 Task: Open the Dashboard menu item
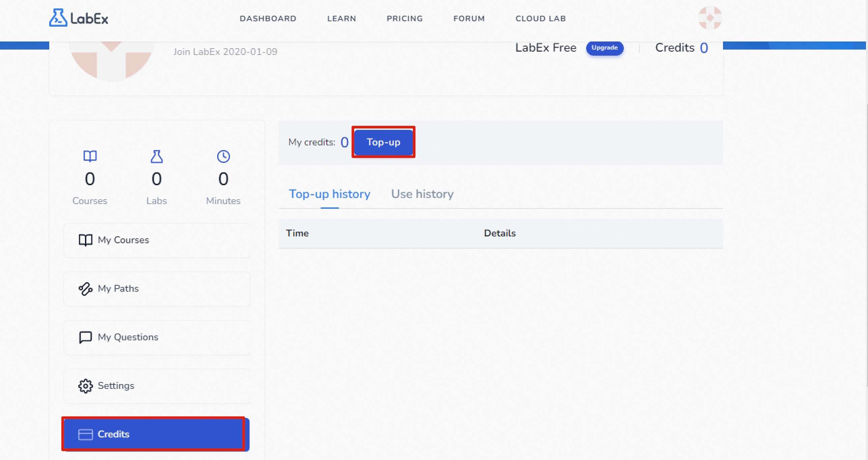point(268,19)
